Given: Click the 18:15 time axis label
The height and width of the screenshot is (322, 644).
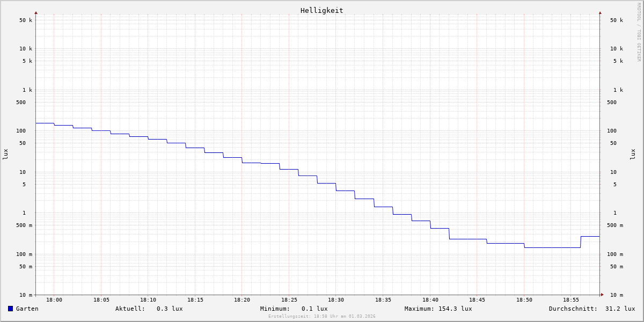Looking at the screenshot, I should (x=195, y=300).
